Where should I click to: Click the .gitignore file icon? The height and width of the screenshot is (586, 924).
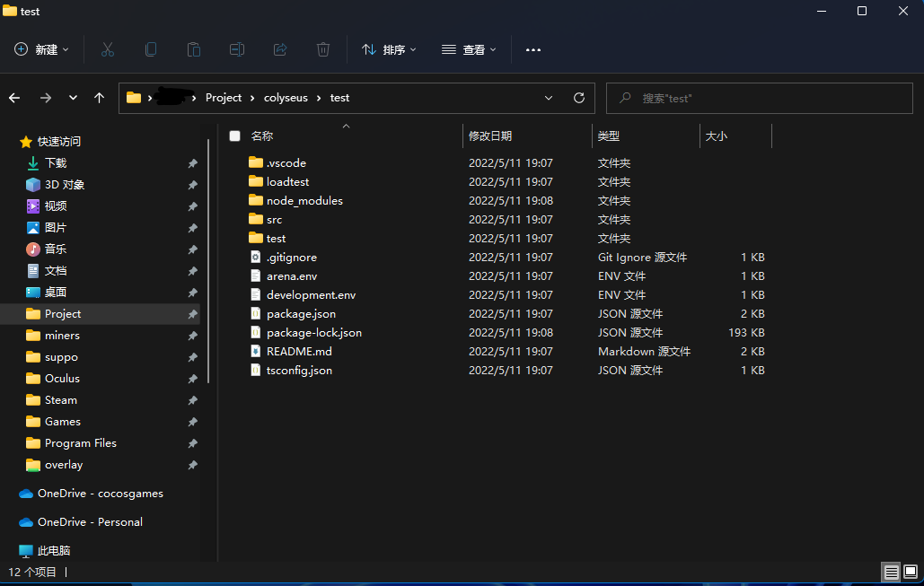pyautogui.click(x=256, y=257)
